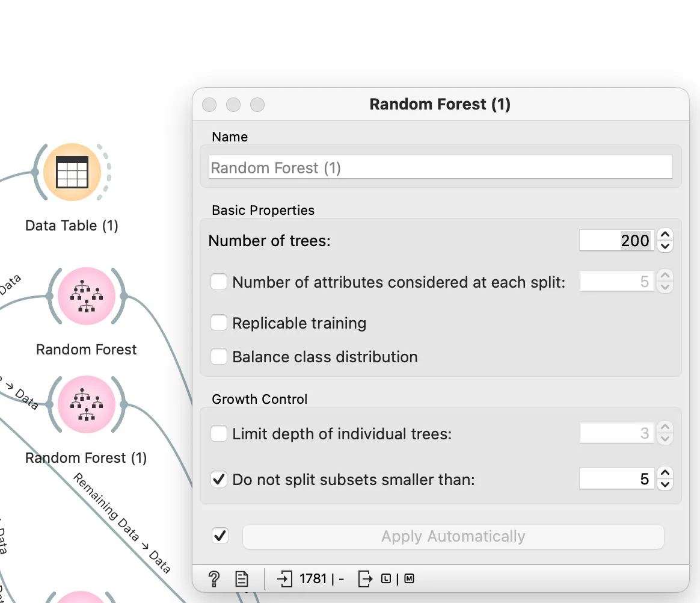
Task: Click the left input port of Data Table (1)
Action: tap(35, 172)
